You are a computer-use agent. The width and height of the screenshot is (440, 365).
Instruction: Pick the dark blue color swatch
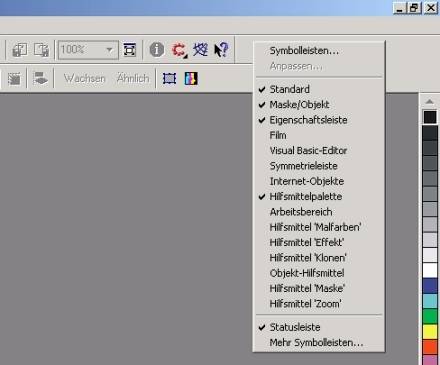click(430, 286)
